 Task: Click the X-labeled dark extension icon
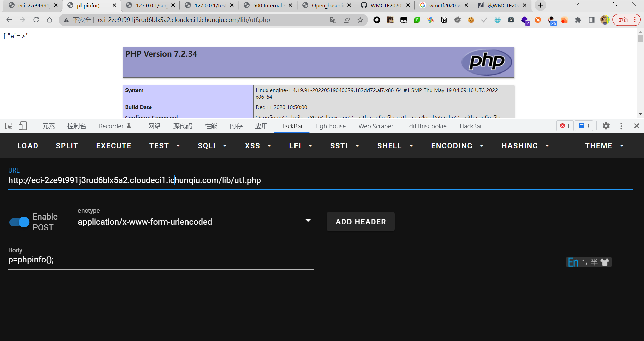pyautogui.click(x=511, y=20)
